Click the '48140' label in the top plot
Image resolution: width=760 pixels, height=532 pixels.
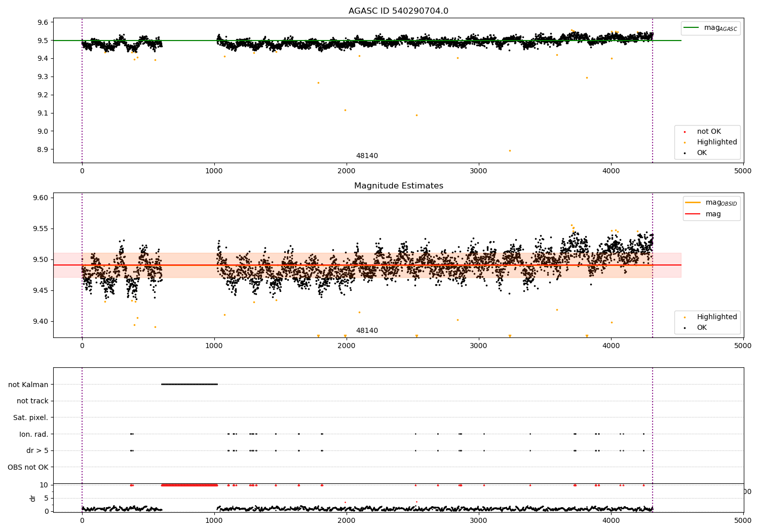(367, 156)
